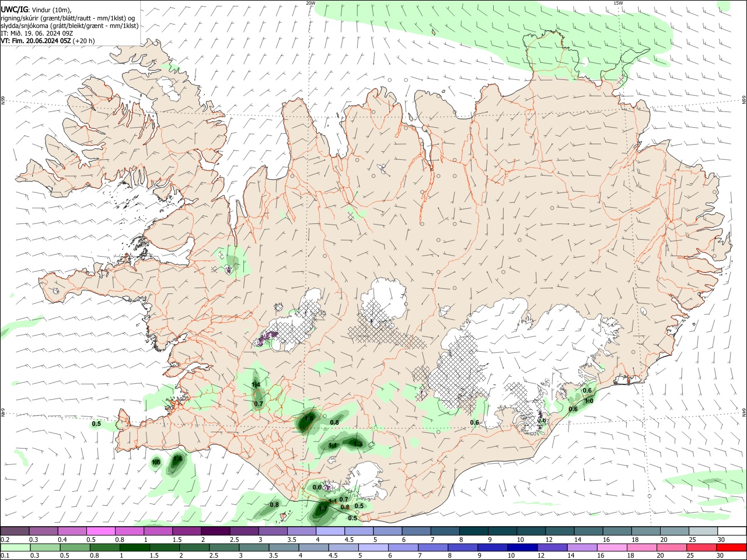
Task: Click upper legend swatch starting at 6
Action: click(x=416, y=531)
